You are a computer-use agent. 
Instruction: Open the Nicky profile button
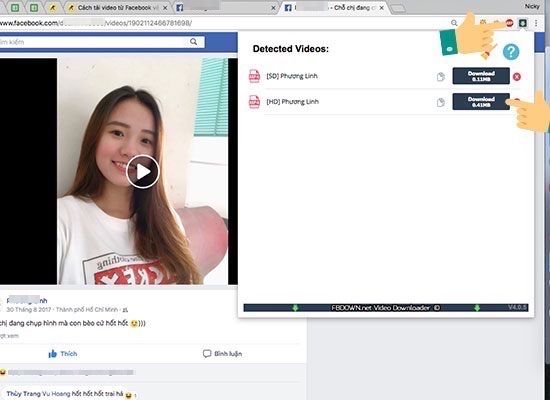point(532,6)
